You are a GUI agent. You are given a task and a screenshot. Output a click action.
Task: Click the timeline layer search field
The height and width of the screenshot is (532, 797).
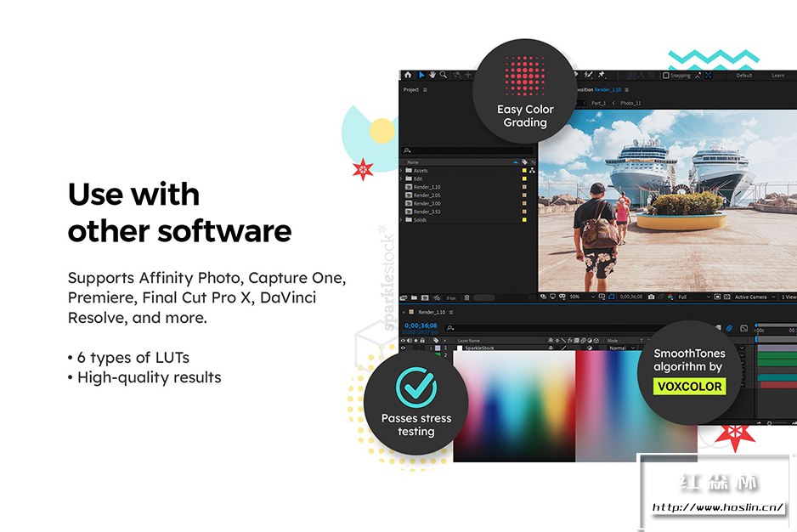pyautogui.click(x=554, y=328)
